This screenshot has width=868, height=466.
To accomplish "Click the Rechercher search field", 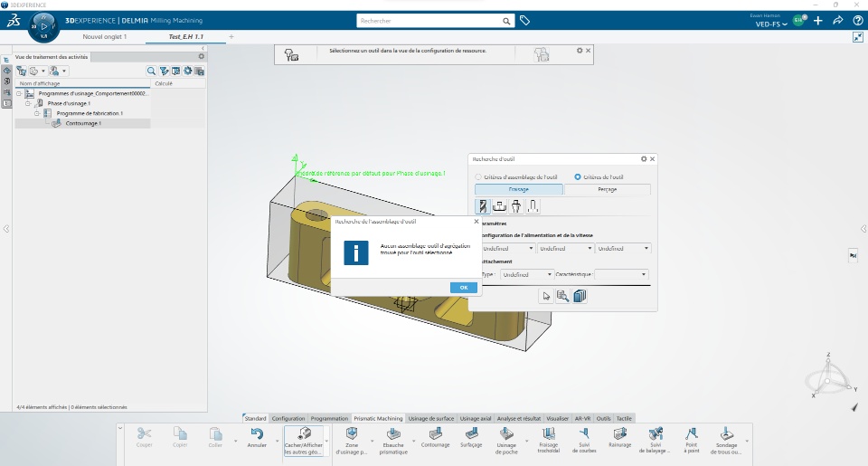I will [429, 21].
